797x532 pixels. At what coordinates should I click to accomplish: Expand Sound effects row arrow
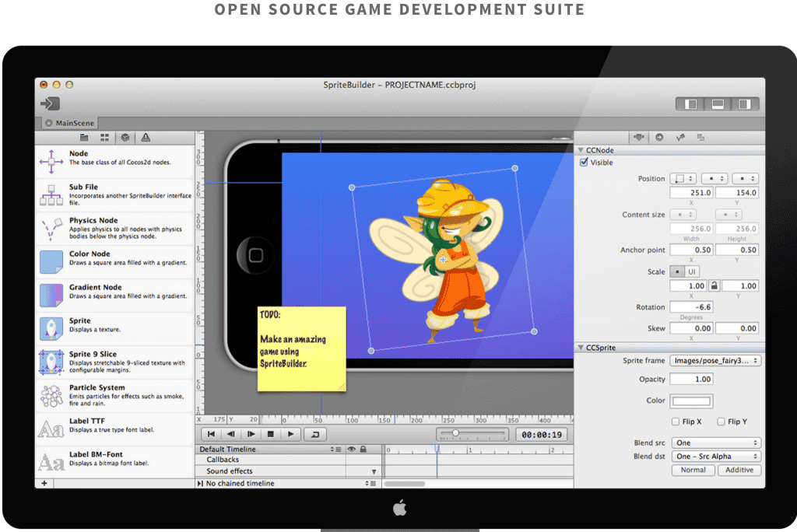click(374, 471)
